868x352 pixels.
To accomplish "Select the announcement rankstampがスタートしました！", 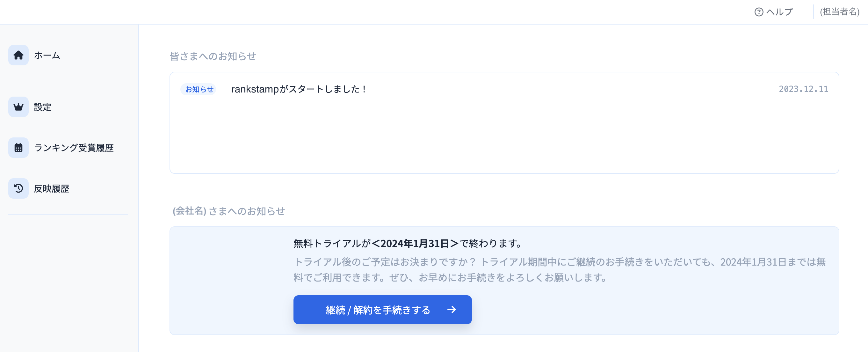I will (x=299, y=89).
